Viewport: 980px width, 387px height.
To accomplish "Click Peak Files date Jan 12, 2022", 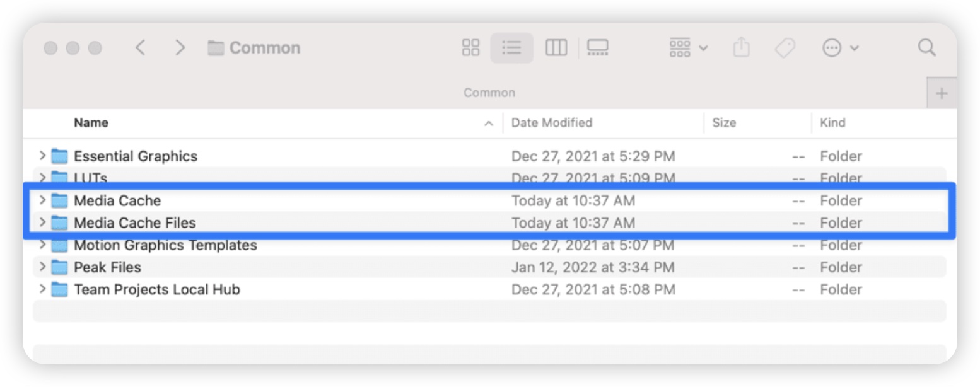I will pyautogui.click(x=593, y=267).
